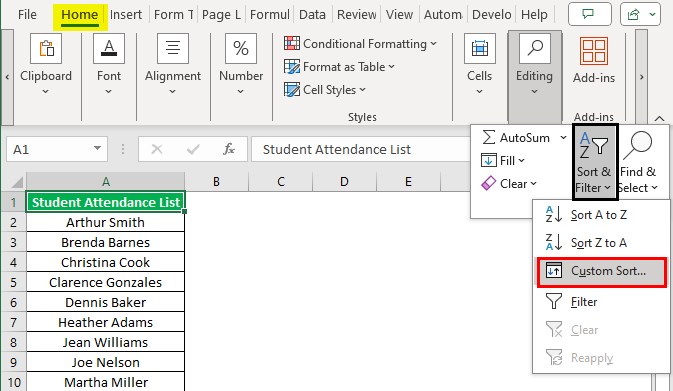
Task: Select column B header
Action: tap(216, 182)
